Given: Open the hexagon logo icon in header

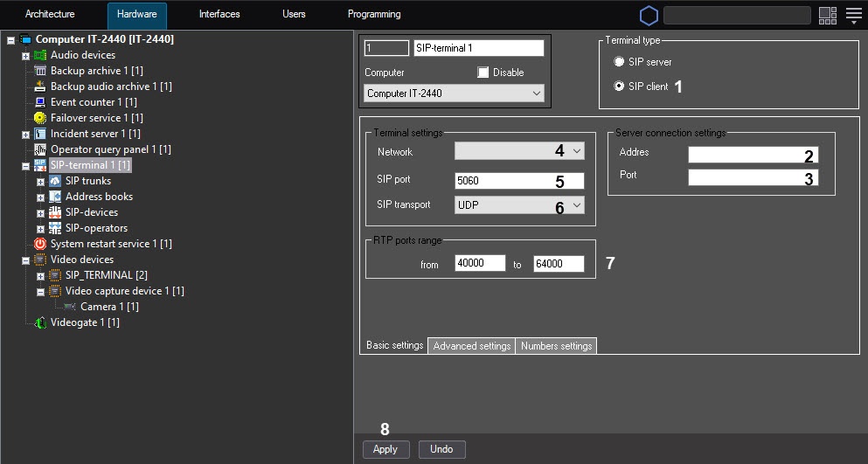Looking at the screenshot, I should tap(649, 16).
